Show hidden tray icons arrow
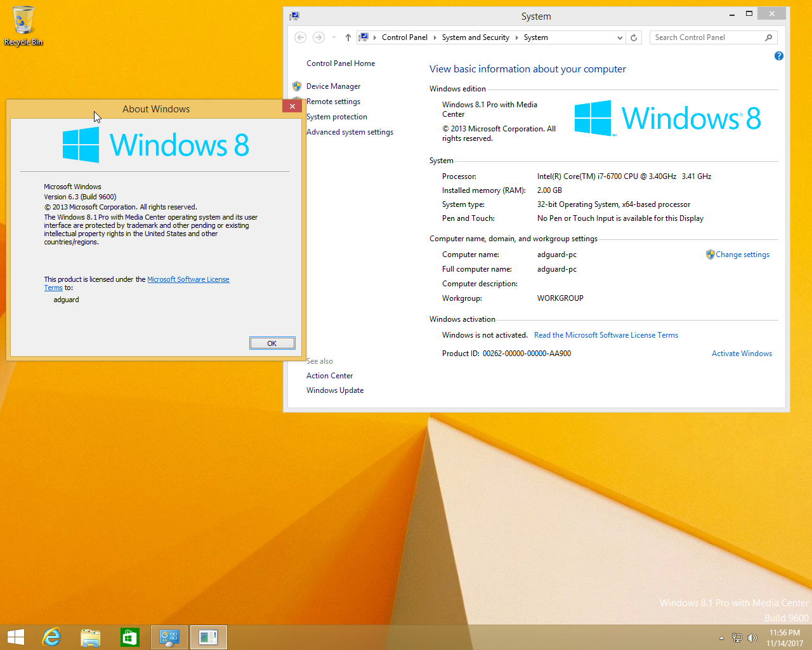This screenshot has width=812, height=650. tap(721, 638)
